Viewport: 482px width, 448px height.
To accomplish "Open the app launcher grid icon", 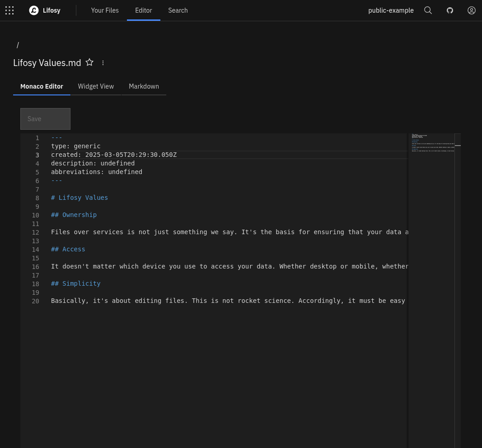I will 9,10.
